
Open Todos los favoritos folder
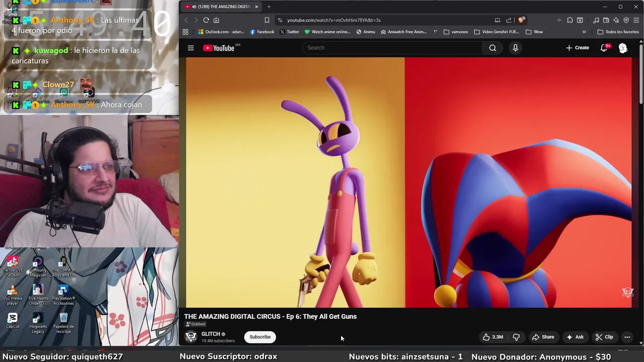[618, 32]
